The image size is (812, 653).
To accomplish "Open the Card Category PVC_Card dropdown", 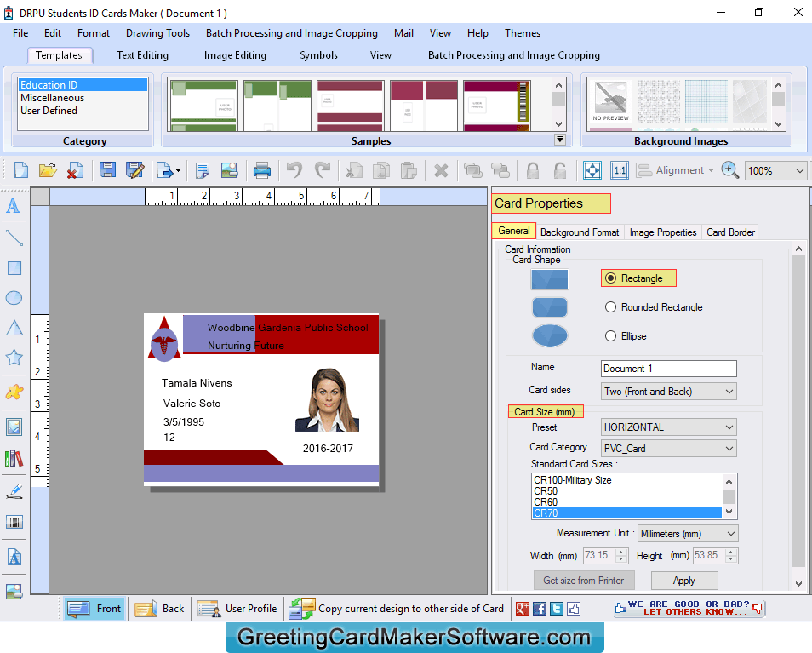I will coord(668,449).
